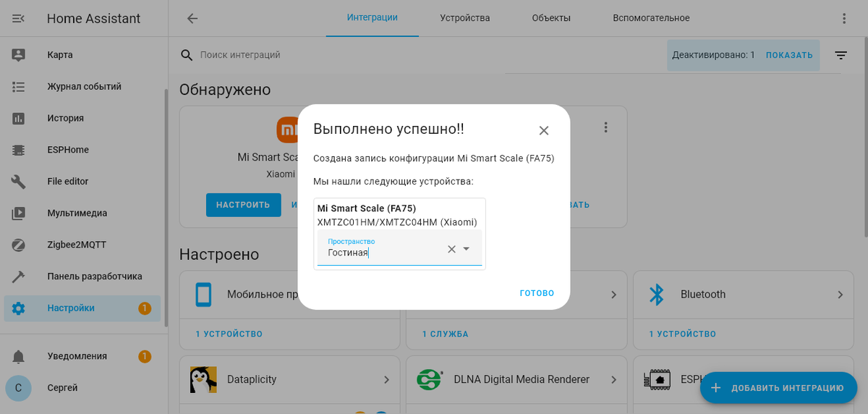Open Панель разработчика in the sidebar
This screenshot has width=868, height=414.
(82, 276)
